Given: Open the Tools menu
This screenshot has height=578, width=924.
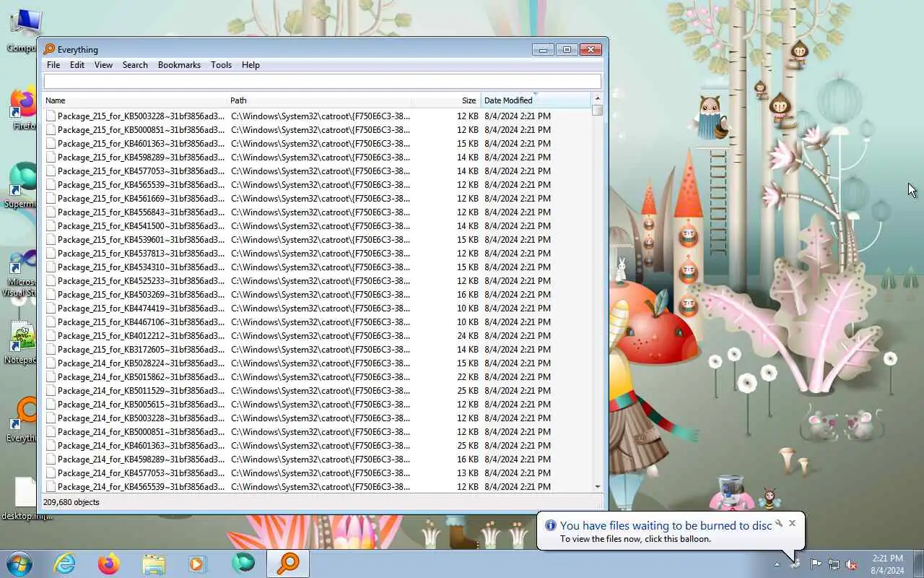Looking at the screenshot, I should [x=221, y=65].
